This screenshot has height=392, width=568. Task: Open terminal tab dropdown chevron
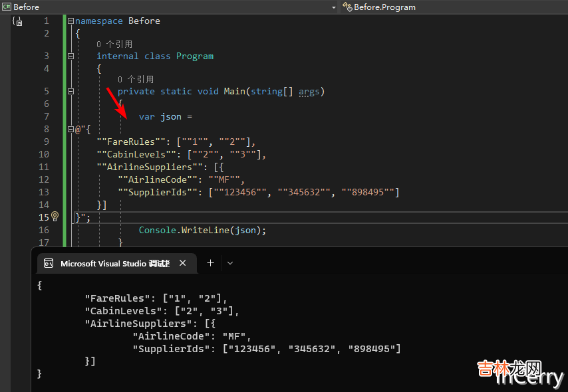(230, 263)
